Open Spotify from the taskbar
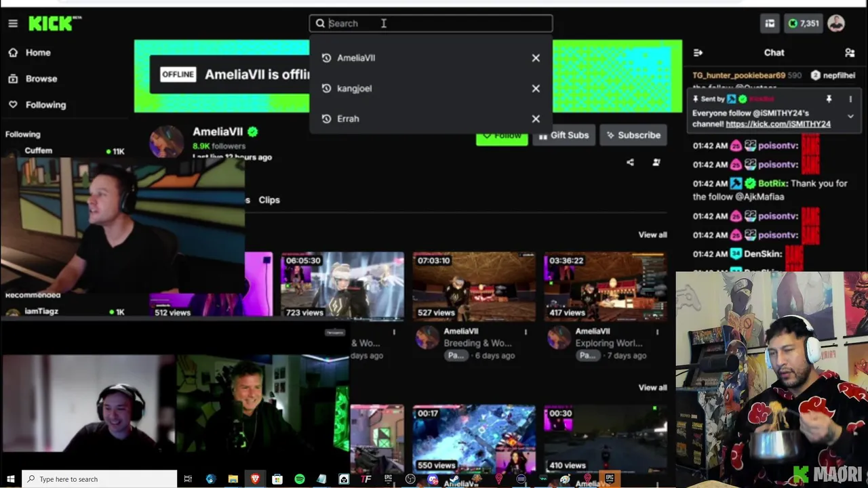Image resolution: width=868 pixels, height=488 pixels. (x=300, y=479)
